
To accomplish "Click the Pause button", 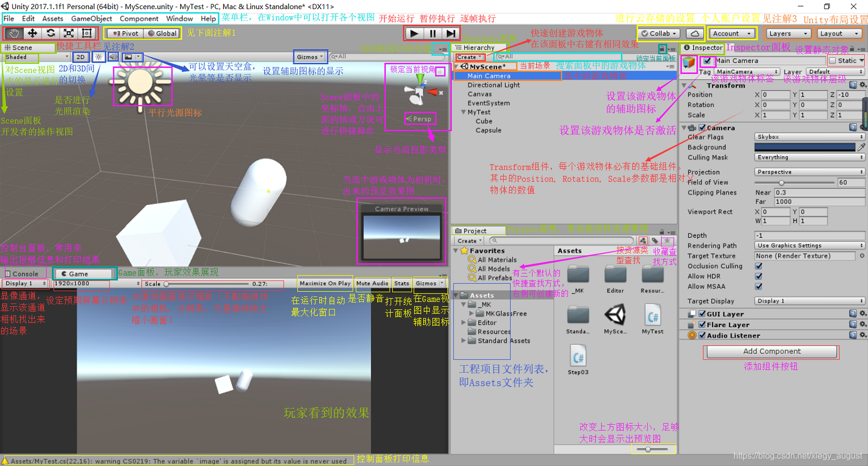I will pyautogui.click(x=432, y=33).
